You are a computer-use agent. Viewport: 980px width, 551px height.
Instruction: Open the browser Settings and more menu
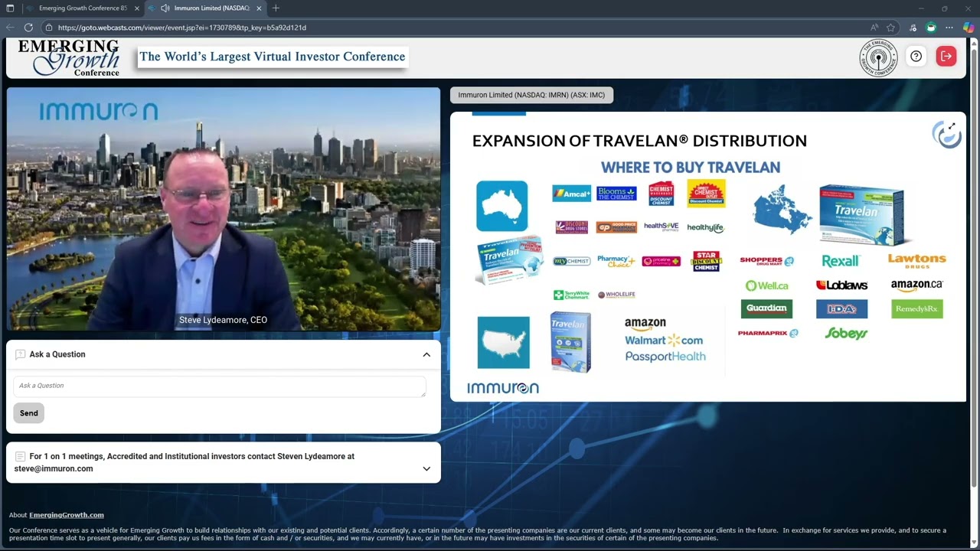949,28
